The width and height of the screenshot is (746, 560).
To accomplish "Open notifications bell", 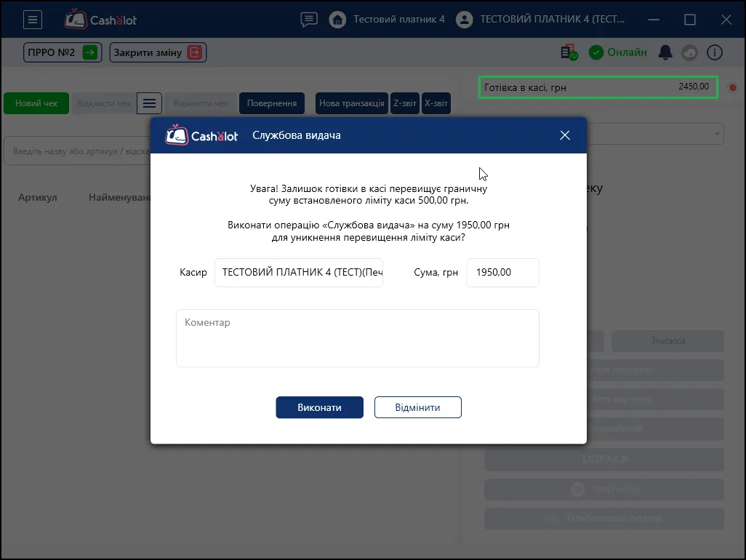I will pyautogui.click(x=665, y=52).
